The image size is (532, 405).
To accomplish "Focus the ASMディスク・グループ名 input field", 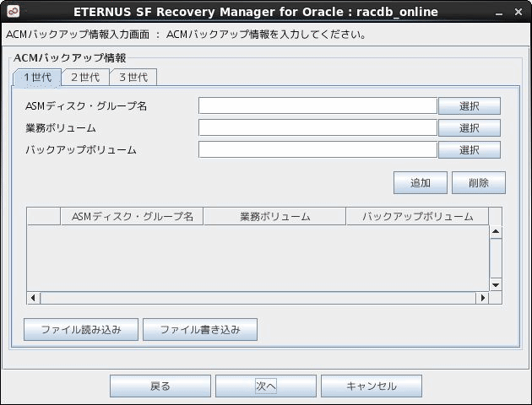I will click(318, 105).
